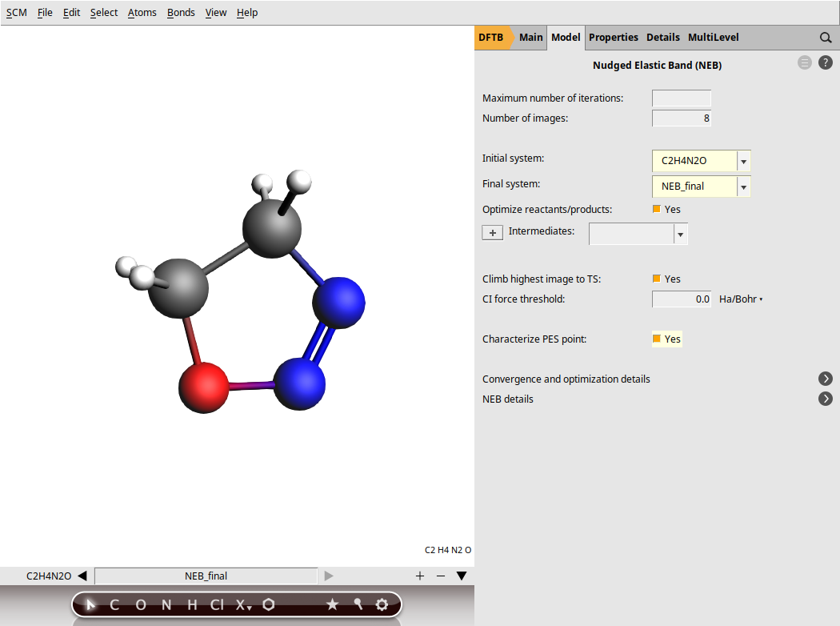Image resolution: width=840 pixels, height=626 pixels.
Task: Select the nitrogen atom tool
Action: (166, 604)
